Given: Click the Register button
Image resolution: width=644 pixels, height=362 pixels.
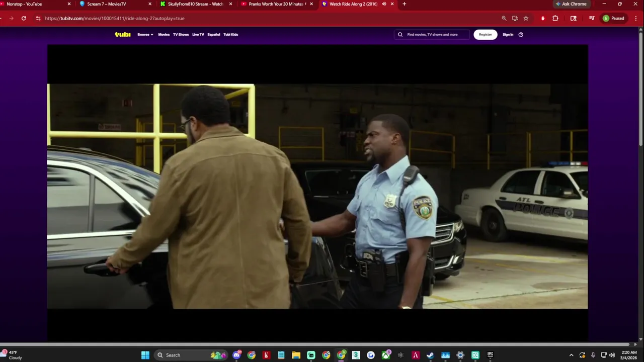Looking at the screenshot, I should pos(486,35).
